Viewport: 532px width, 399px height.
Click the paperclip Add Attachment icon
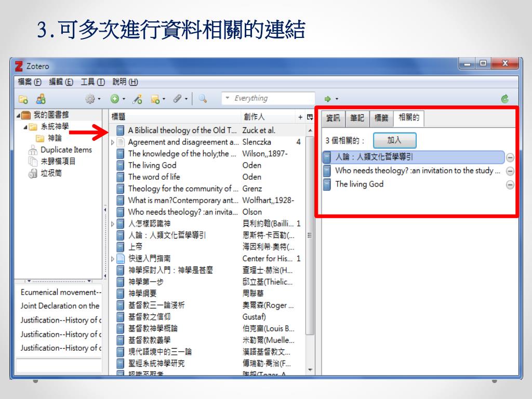tap(178, 99)
